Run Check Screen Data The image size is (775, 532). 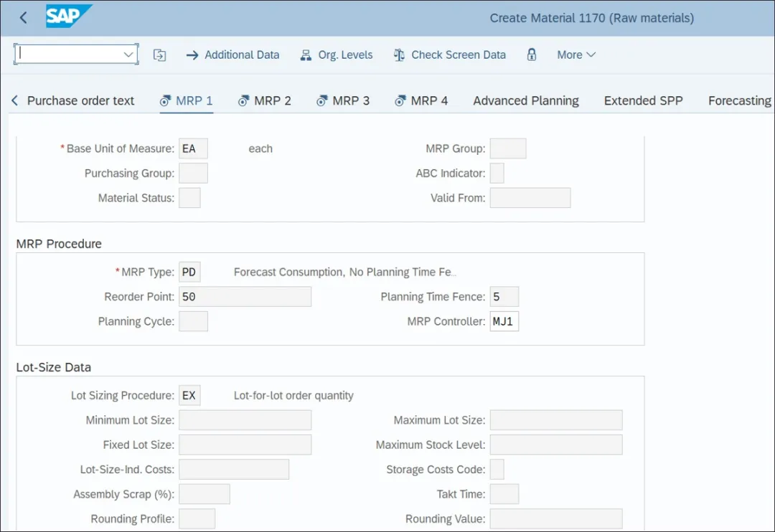[450, 54]
